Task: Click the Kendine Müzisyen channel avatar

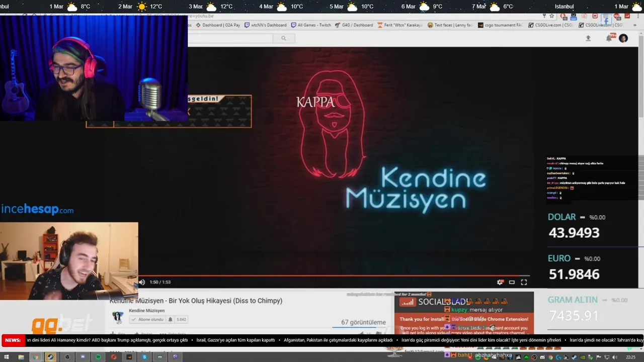Action: [118, 317]
